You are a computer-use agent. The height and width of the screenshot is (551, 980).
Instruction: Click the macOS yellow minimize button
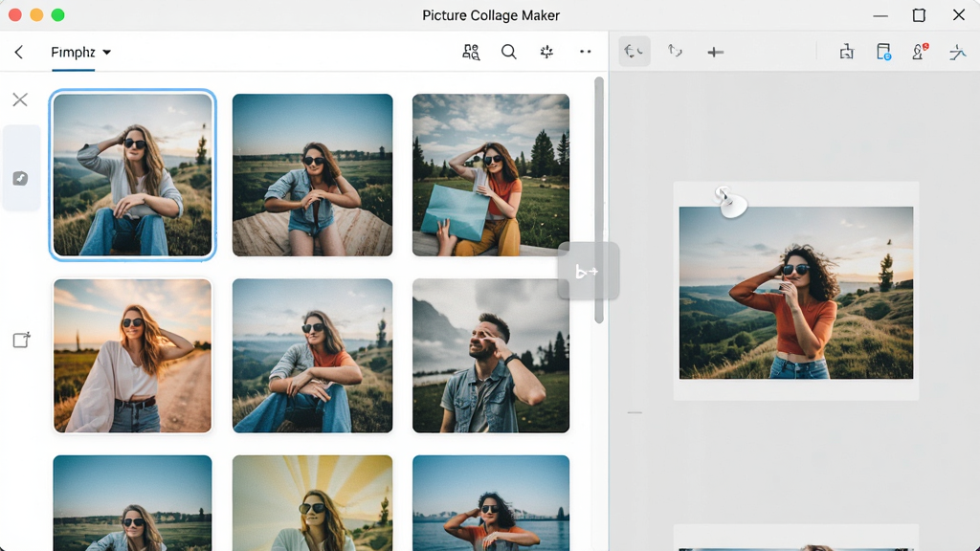click(36, 15)
